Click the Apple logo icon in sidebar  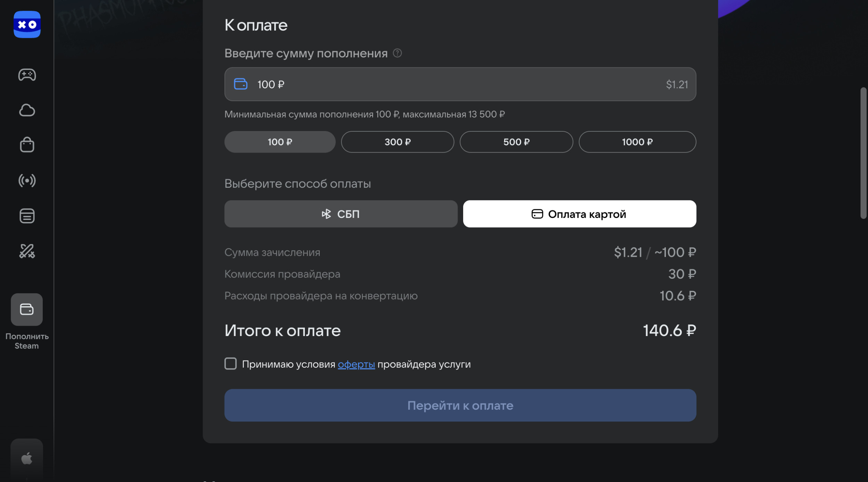pos(27,458)
